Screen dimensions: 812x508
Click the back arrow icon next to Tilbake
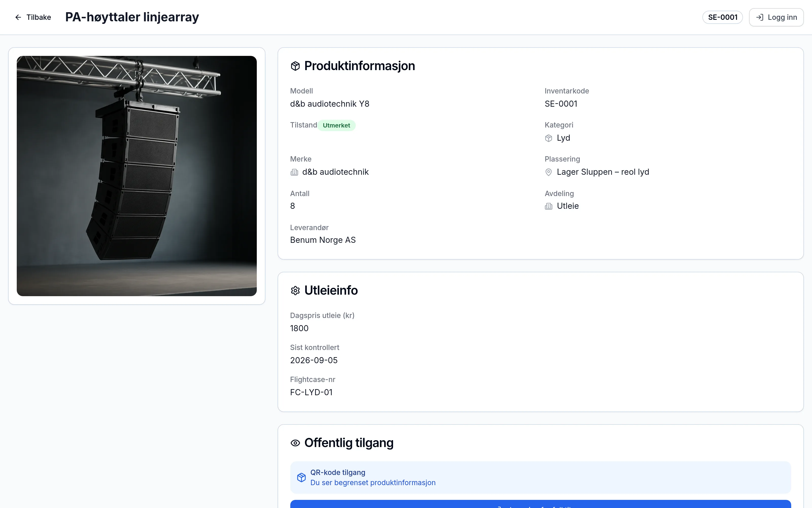point(18,17)
